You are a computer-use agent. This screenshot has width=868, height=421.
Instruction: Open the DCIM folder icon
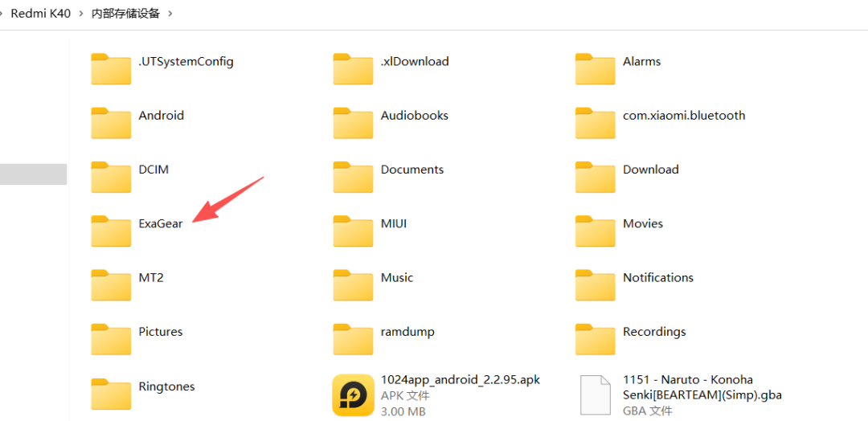[111, 177]
